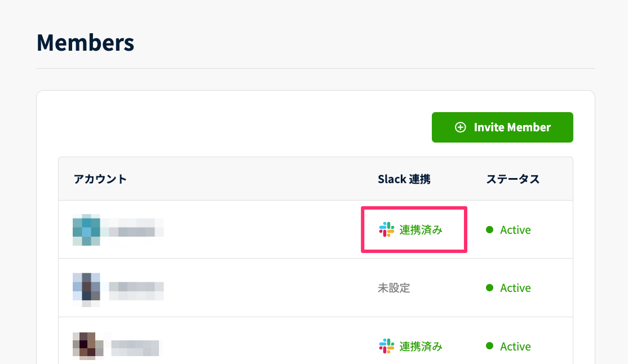
Task: Click the ステータス column header
Action: pos(513,179)
